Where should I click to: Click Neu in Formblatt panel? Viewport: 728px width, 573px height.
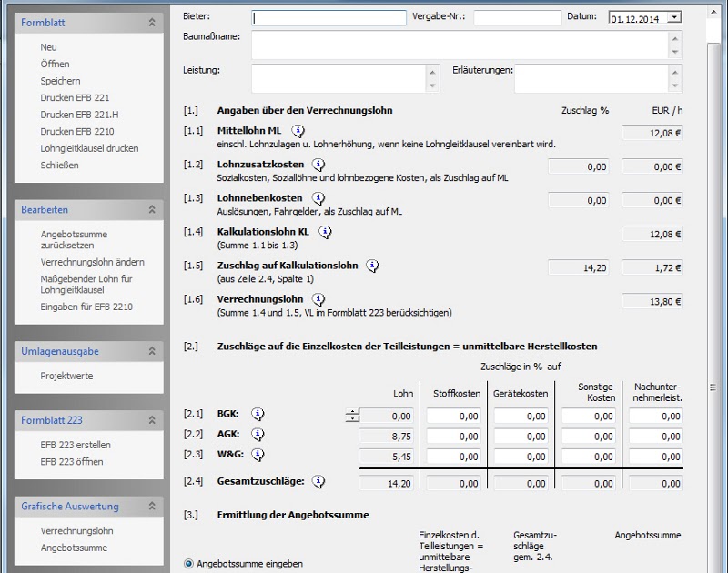coord(49,47)
